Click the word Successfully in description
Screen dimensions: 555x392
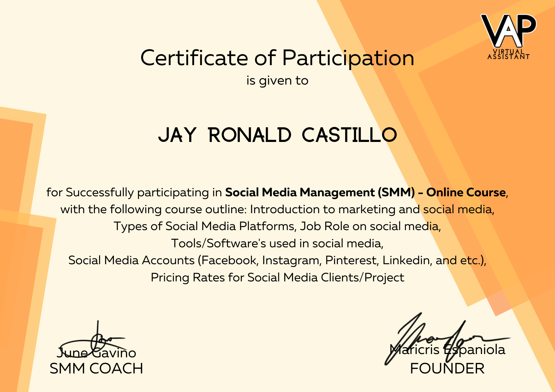coord(100,192)
